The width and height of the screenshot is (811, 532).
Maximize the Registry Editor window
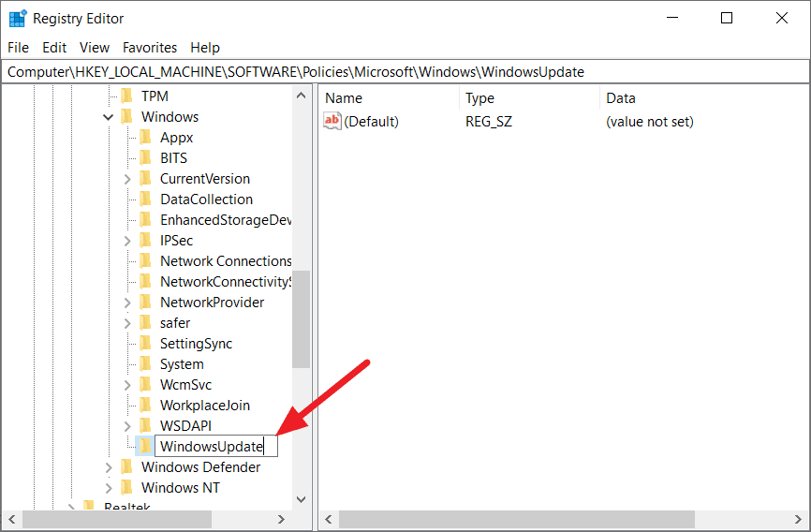coord(727,18)
